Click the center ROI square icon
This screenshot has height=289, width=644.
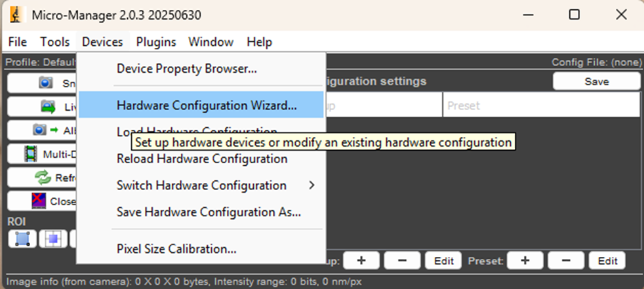(53, 239)
